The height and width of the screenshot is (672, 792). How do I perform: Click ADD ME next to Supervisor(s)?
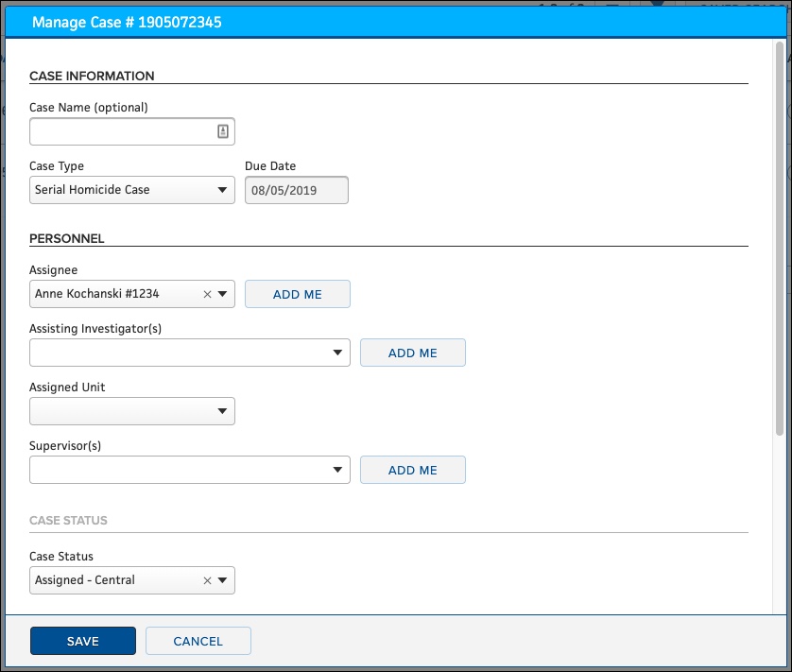pyautogui.click(x=413, y=470)
